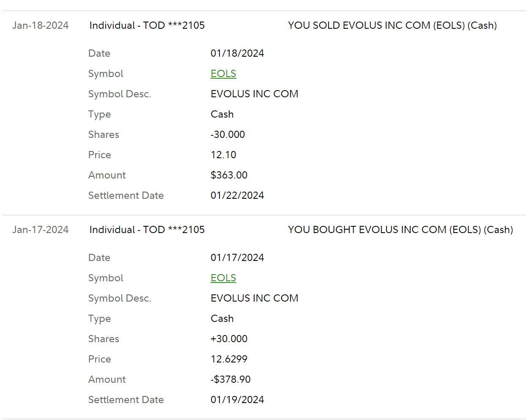Click the account name in the bought transaction header
The height and width of the screenshot is (420, 526).
click(147, 230)
